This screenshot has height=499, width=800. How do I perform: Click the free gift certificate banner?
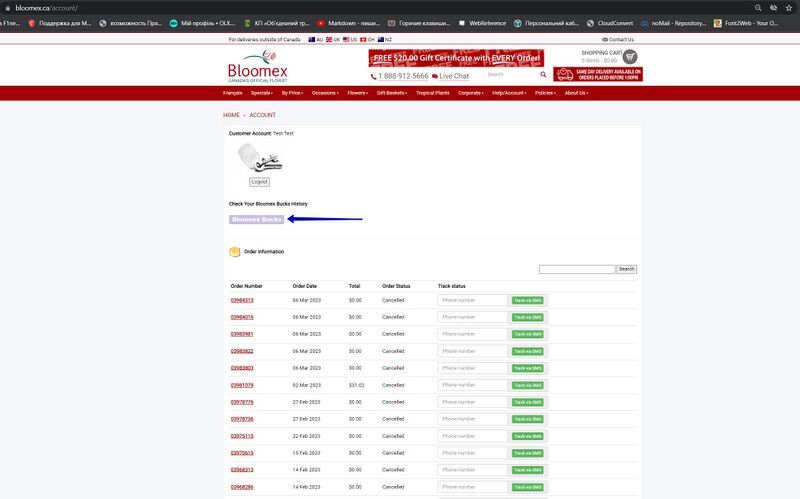[x=456, y=58]
